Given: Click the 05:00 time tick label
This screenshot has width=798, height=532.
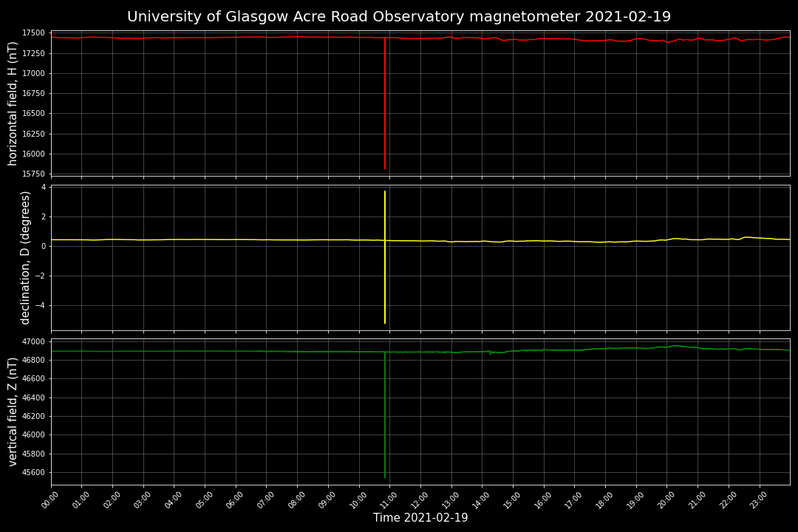Looking at the screenshot, I should [204, 501].
